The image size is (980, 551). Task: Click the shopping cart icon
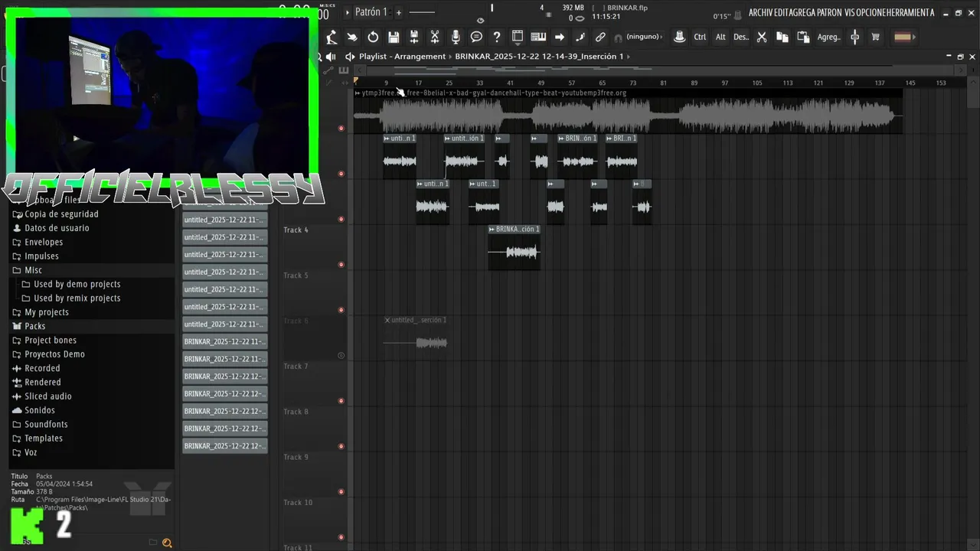click(876, 37)
